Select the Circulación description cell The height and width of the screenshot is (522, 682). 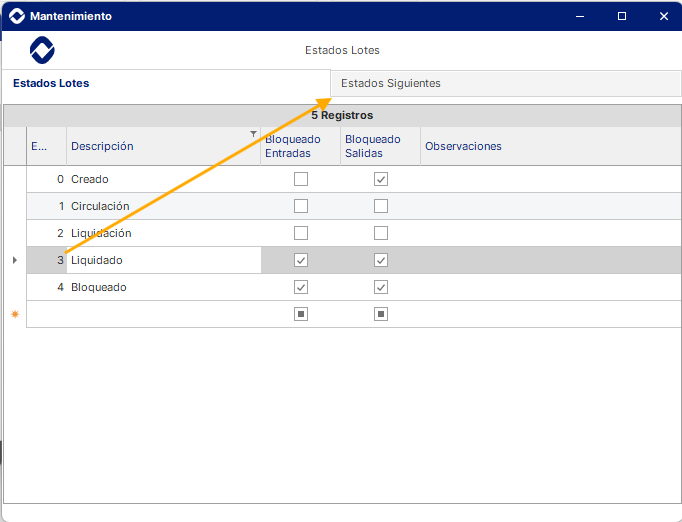[x=164, y=206]
